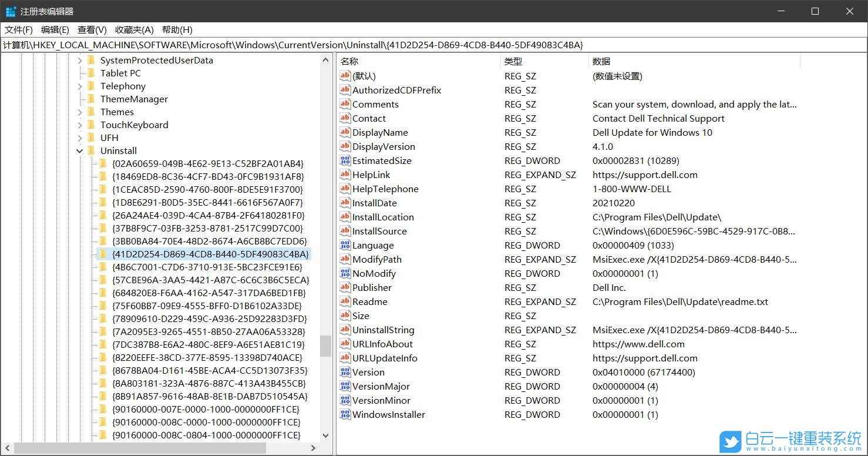Expand the Themes key
868x456 pixels.
coord(79,112)
